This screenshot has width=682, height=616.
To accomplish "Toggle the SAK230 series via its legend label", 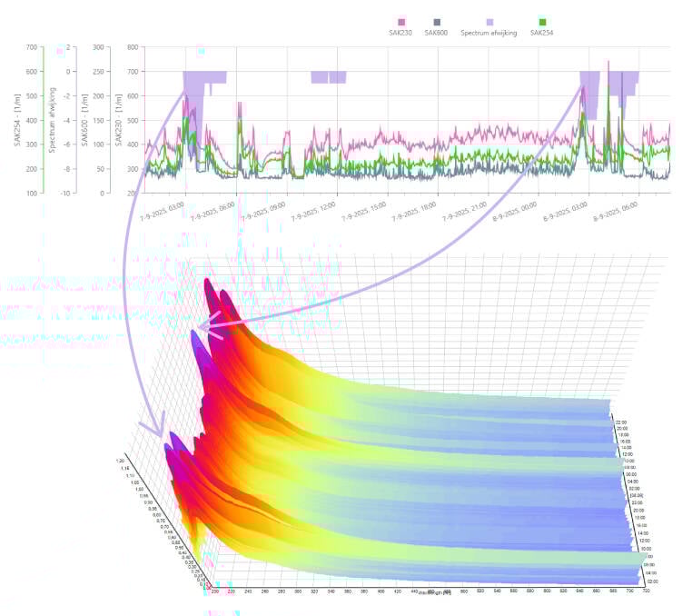I will (x=400, y=33).
